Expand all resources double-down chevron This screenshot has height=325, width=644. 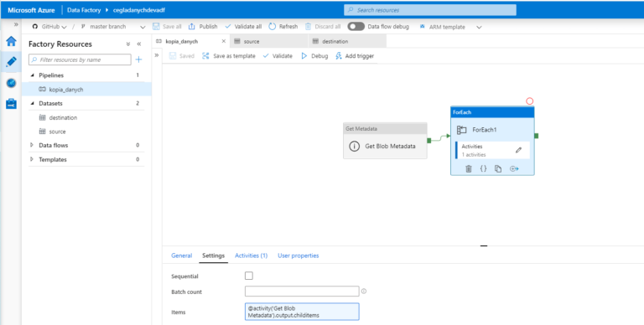click(128, 44)
